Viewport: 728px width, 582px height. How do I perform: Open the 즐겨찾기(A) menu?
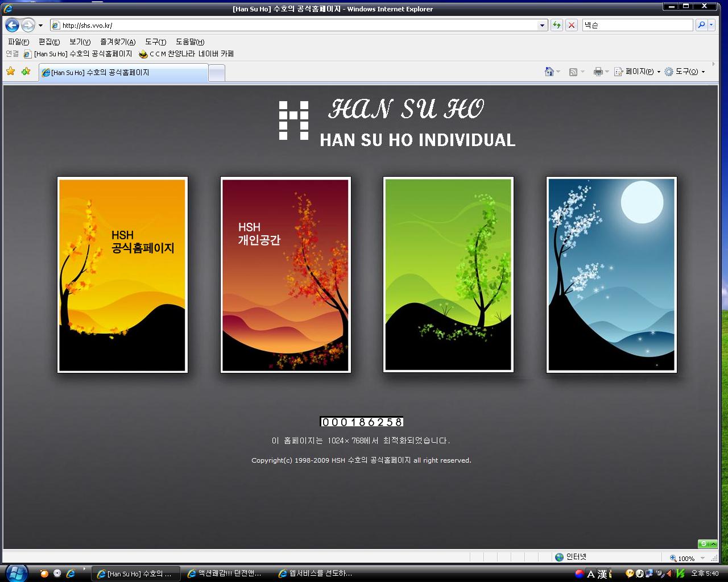coord(118,42)
